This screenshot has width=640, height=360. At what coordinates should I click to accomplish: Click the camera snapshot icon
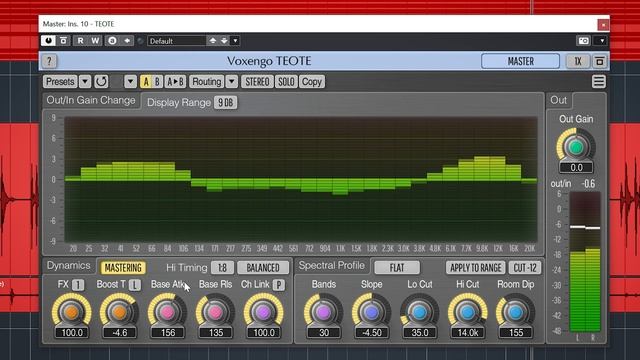click(x=584, y=41)
